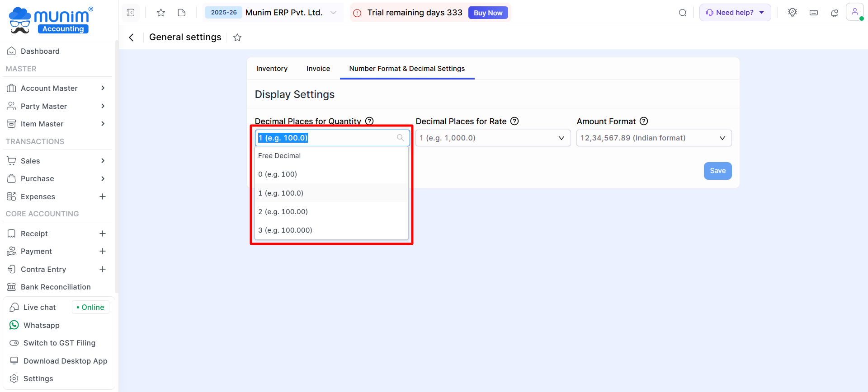Choose the 2 (e.g. 100.00) option
Image resolution: width=868 pixels, height=392 pixels.
283,212
